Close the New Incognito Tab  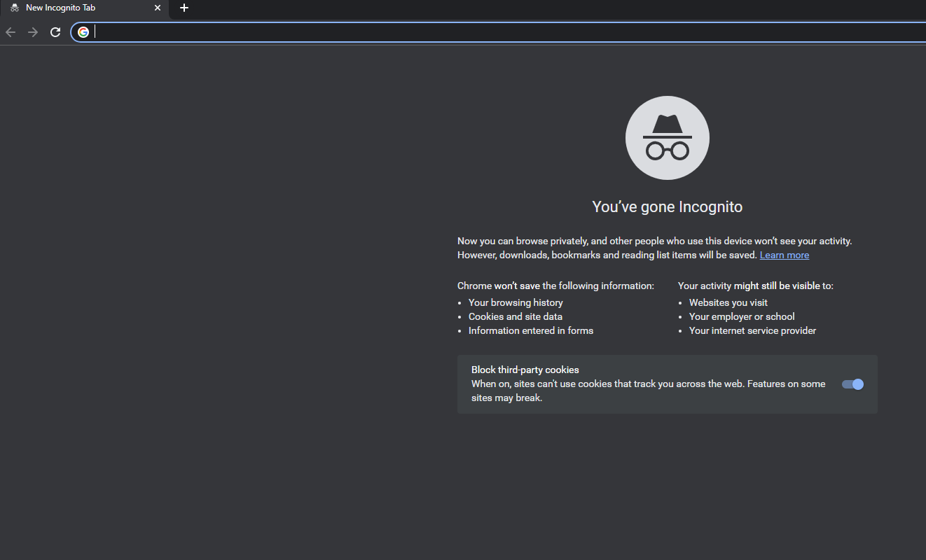click(158, 8)
